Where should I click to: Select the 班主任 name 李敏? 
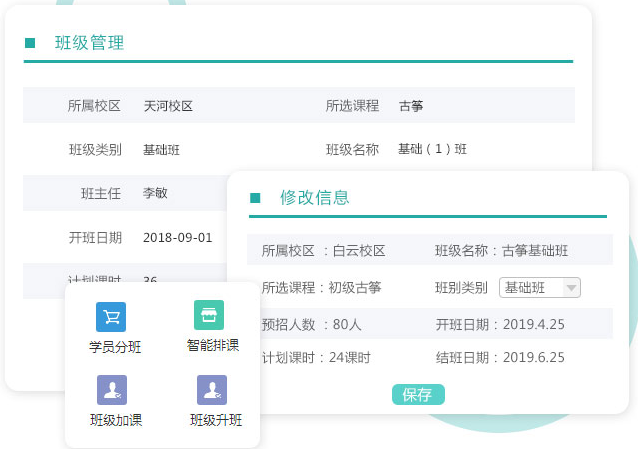coord(155,193)
